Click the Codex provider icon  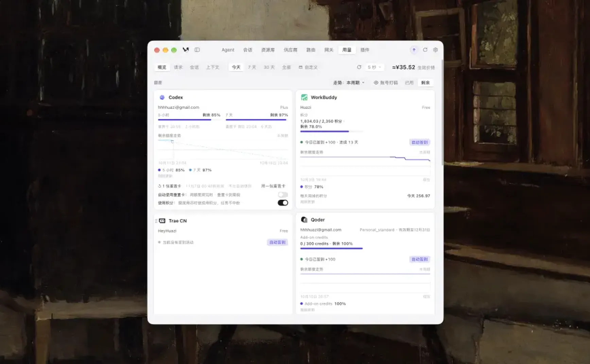tap(162, 97)
